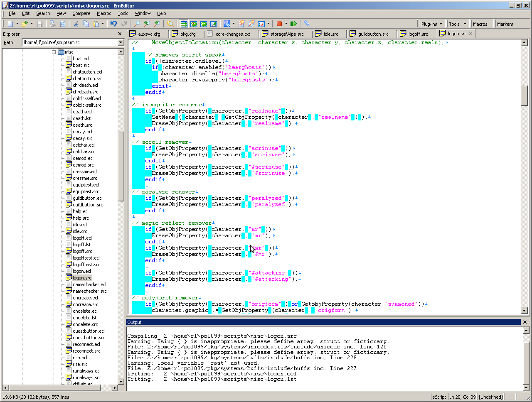Click the Find Next magnifier icon
Viewport: 532px width, 402px height.
pyautogui.click(x=157, y=24)
